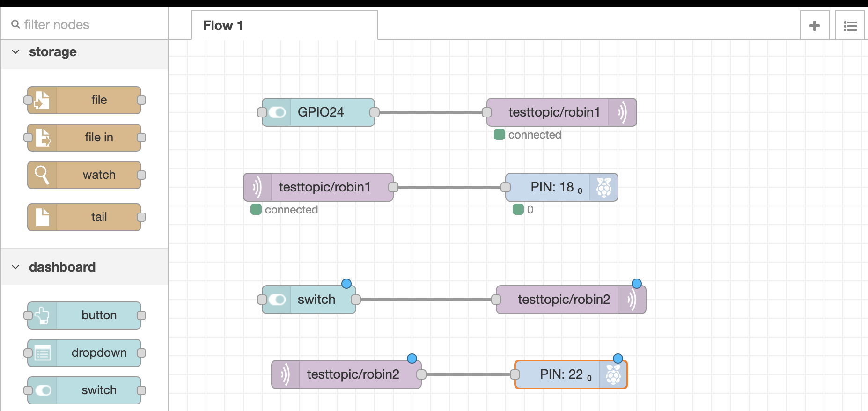Click output port of testtopic/robin1 input node
This screenshot has height=411, width=868.
coord(393,187)
